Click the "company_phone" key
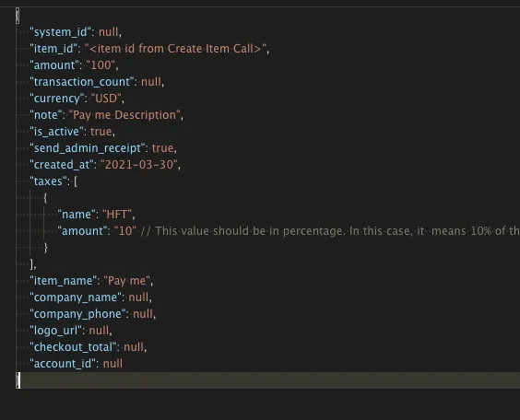 coord(77,314)
